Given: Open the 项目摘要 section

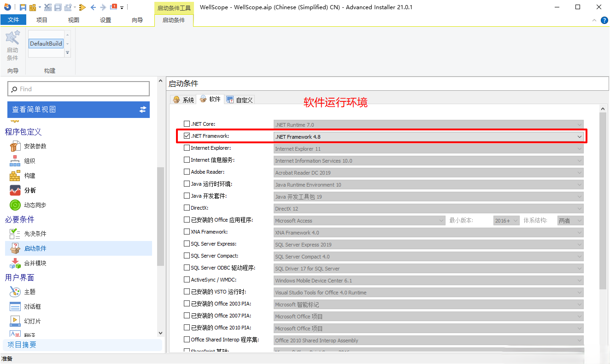Looking at the screenshot, I should pyautogui.click(x=83, y=345).
